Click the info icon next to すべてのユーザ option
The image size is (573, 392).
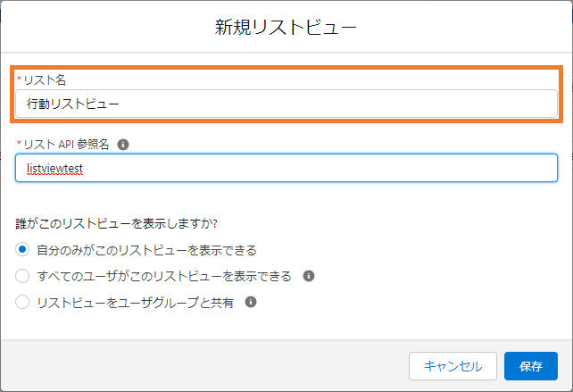coord(309,276)
